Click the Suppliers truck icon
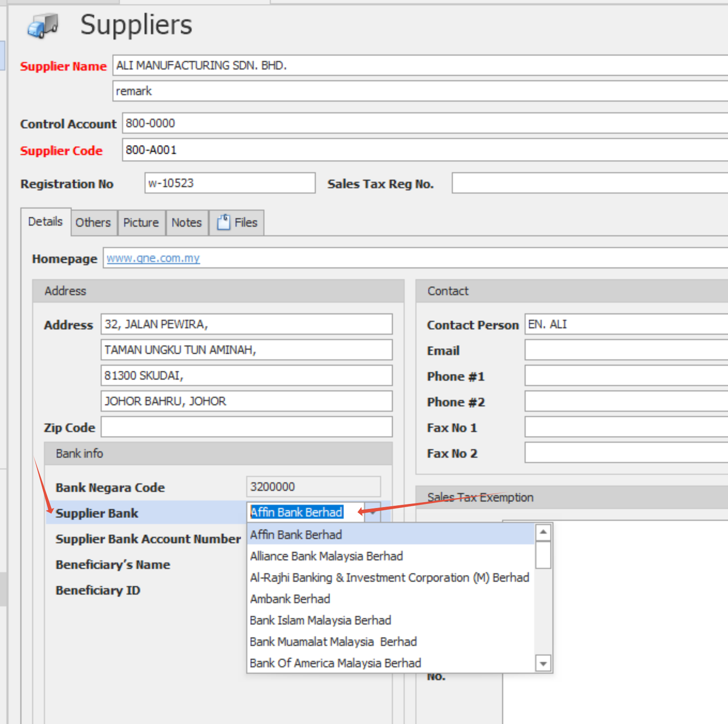Screen dimensions: 728x724 pyautogui.click(x=43, y=25)
